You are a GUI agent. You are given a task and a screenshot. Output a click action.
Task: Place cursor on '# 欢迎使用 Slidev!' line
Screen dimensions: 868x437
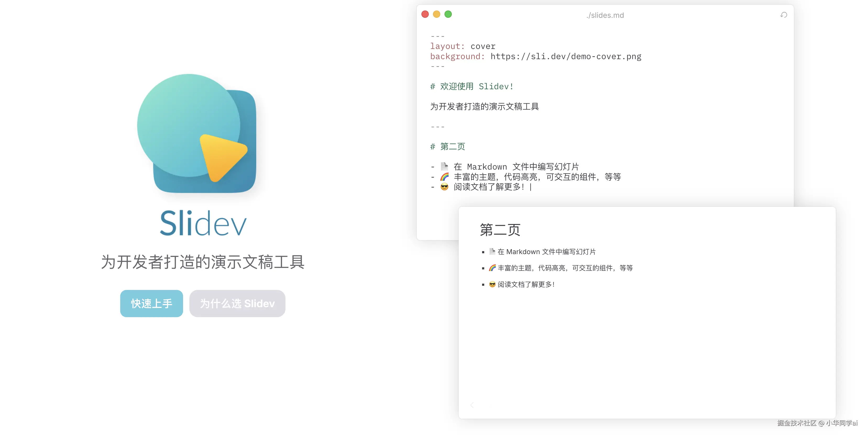472,87
